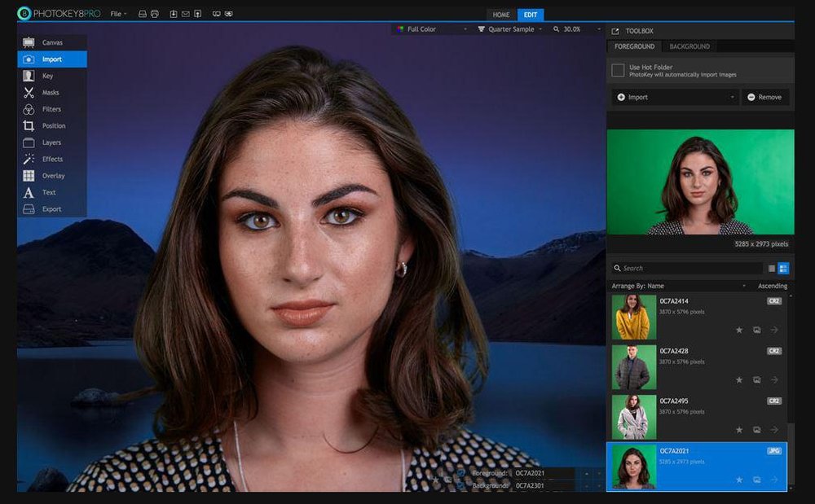Select the 0C7A2495 grey coat thumbnail
Image resolution: width=815 pixels, height=504 pixels.
[x=633, y=417]
